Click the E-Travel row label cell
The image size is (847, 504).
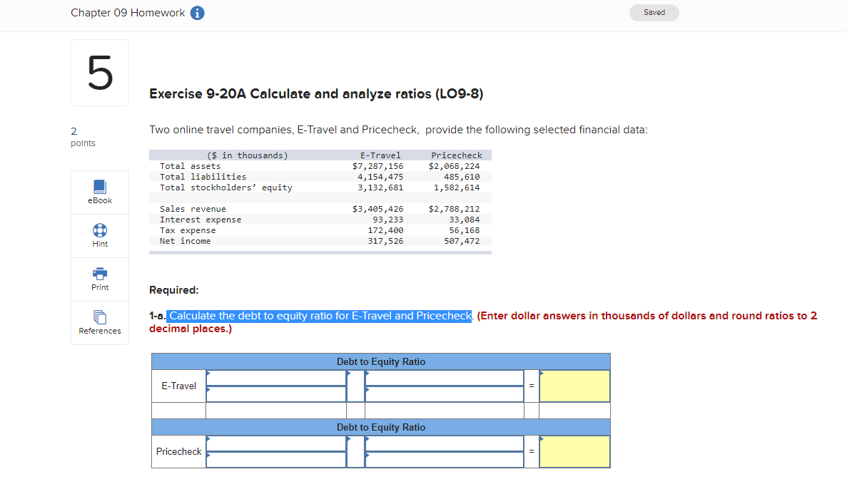[178, 386]
